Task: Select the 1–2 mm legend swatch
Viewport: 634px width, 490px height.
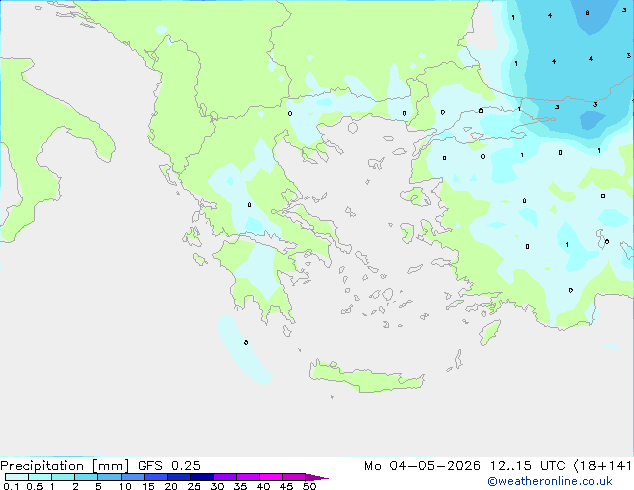Action: point(63,477)
